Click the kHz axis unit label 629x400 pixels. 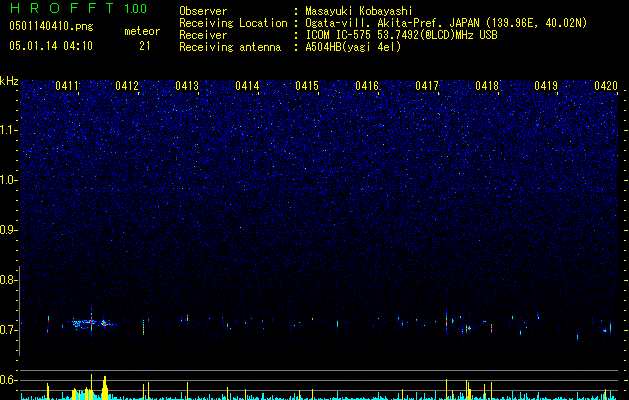9,81
